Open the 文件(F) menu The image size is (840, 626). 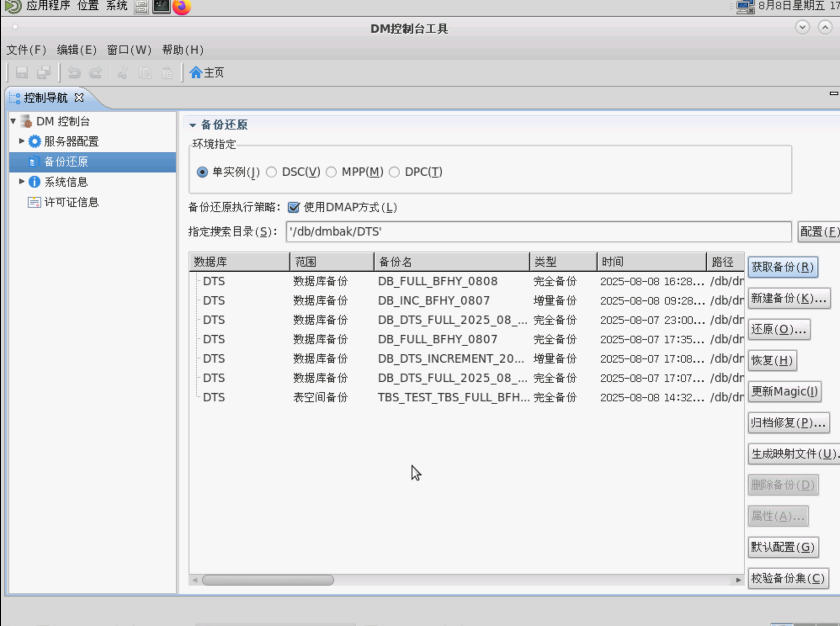[26, 50]
